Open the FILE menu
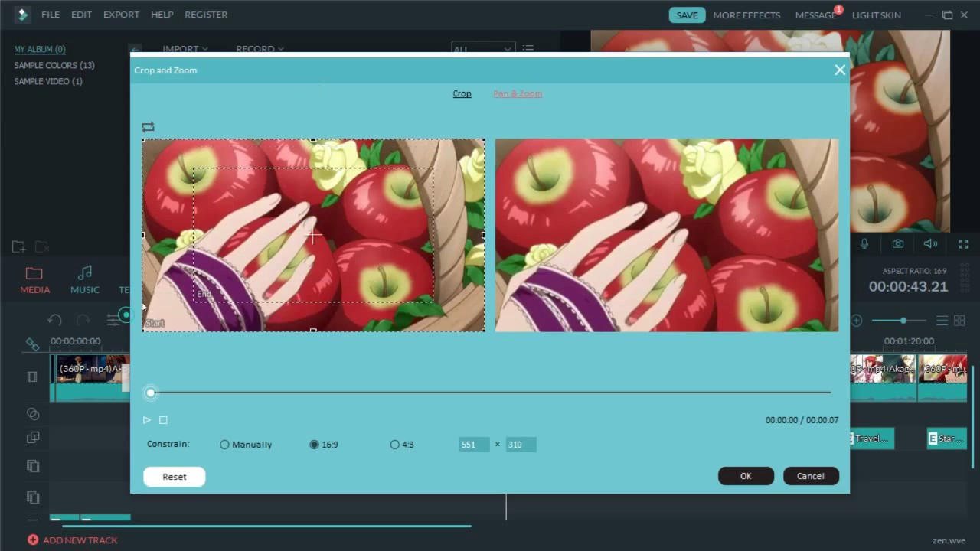 (x=51, y=15)
